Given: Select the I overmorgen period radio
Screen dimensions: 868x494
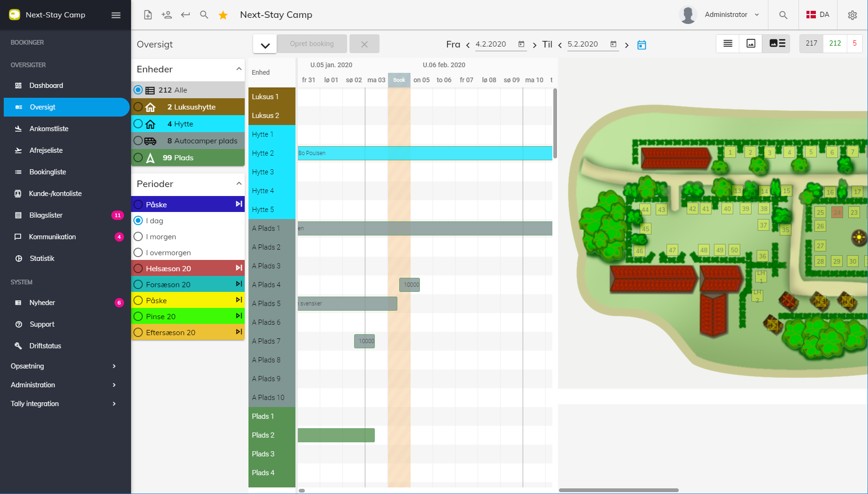Looking at the screenshot, I should click(138, 252).
